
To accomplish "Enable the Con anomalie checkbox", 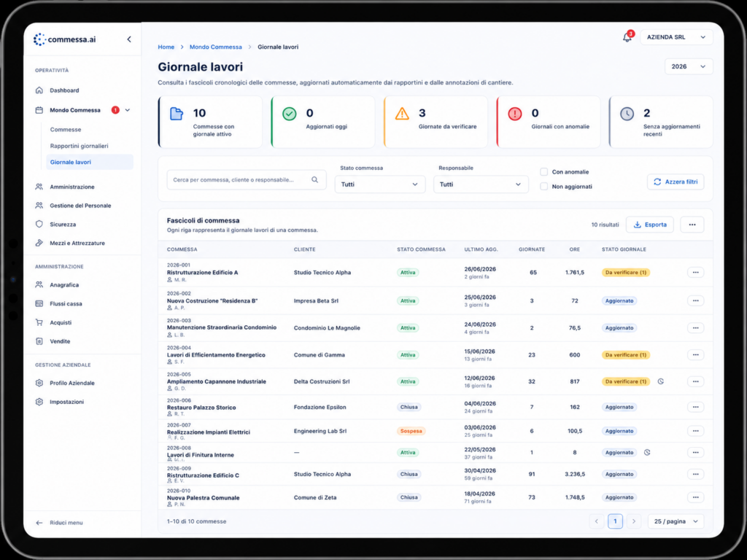I will (543, 172).
